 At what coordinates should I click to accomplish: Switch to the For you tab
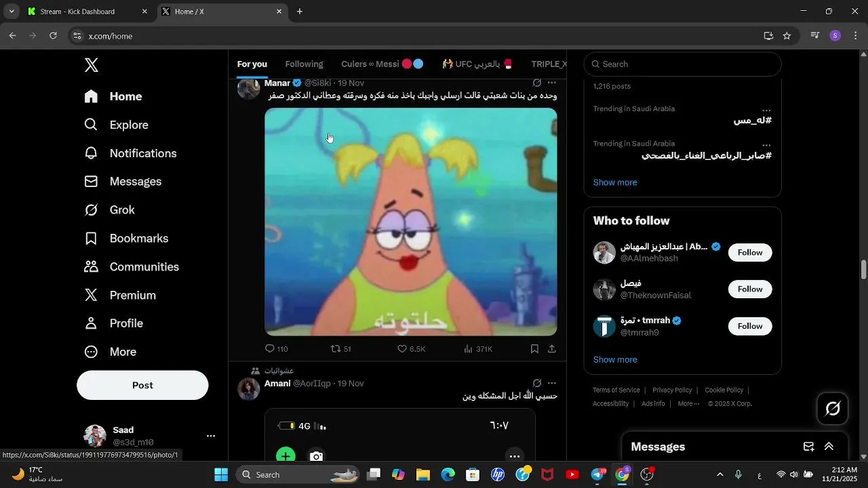tap(252, 64)
